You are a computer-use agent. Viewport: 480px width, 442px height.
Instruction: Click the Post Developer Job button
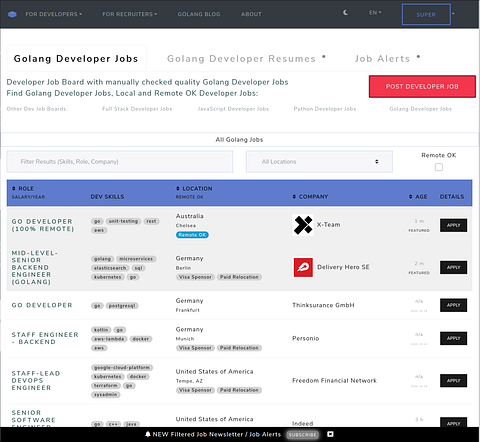pos(422,87)
